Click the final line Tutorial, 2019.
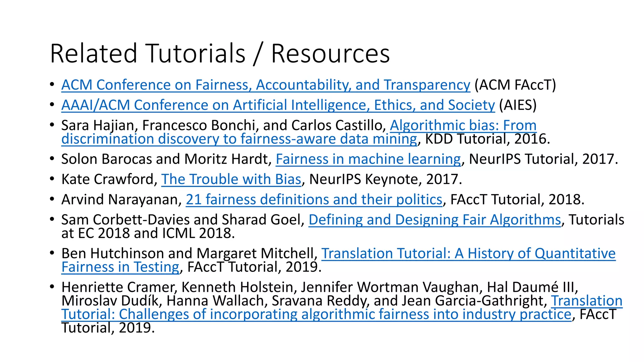 [x=108, y=328]
